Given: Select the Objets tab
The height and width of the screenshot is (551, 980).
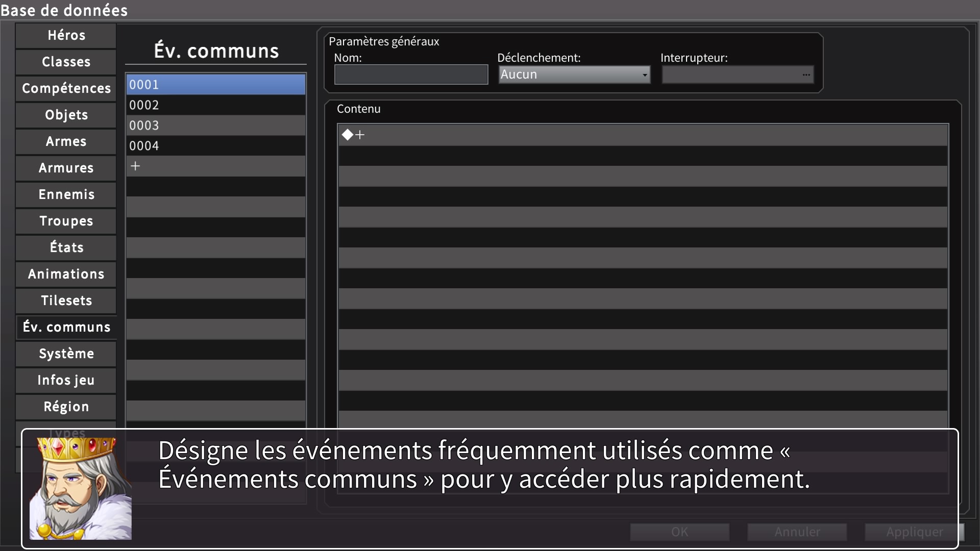Looking at the screenshot, I should [x=66, y=115].
